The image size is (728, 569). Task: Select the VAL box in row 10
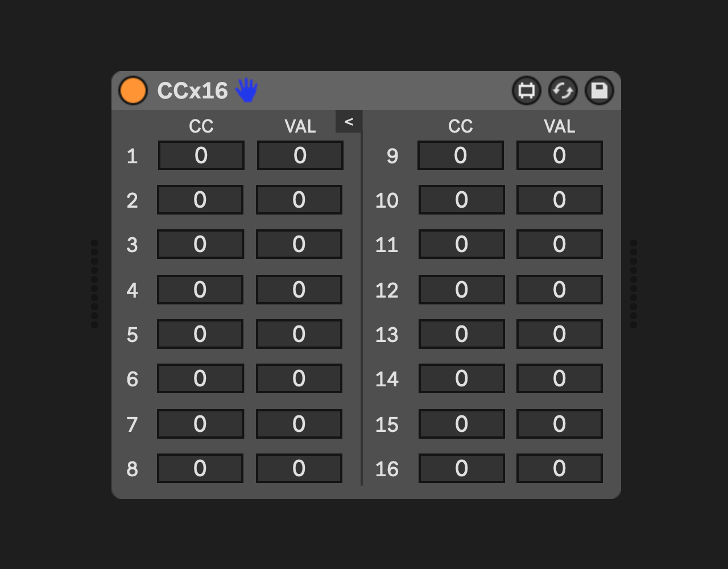tap(560, 200)
